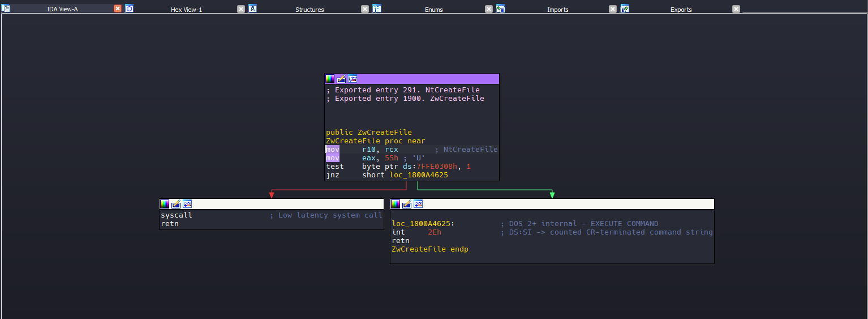The width and height of the screenshot is (868, 319).
Task: Click the test instruction mnemonic
Action: [x=335, y=167]
